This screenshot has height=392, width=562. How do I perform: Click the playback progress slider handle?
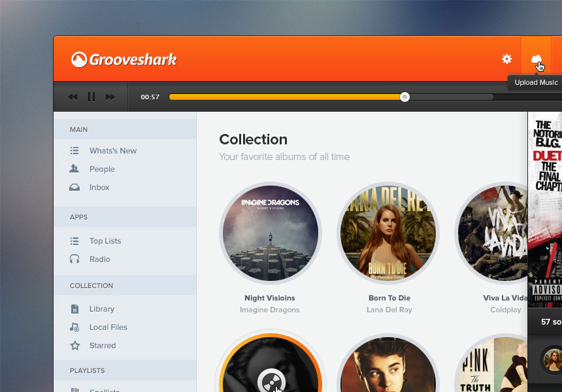tap(405, 97)
